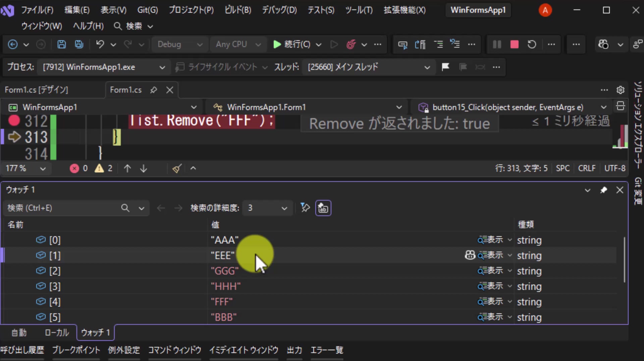Click the ソリューション エクスプローラー side tab
This screenshot has width=644, height=361.
pos(638,125)
